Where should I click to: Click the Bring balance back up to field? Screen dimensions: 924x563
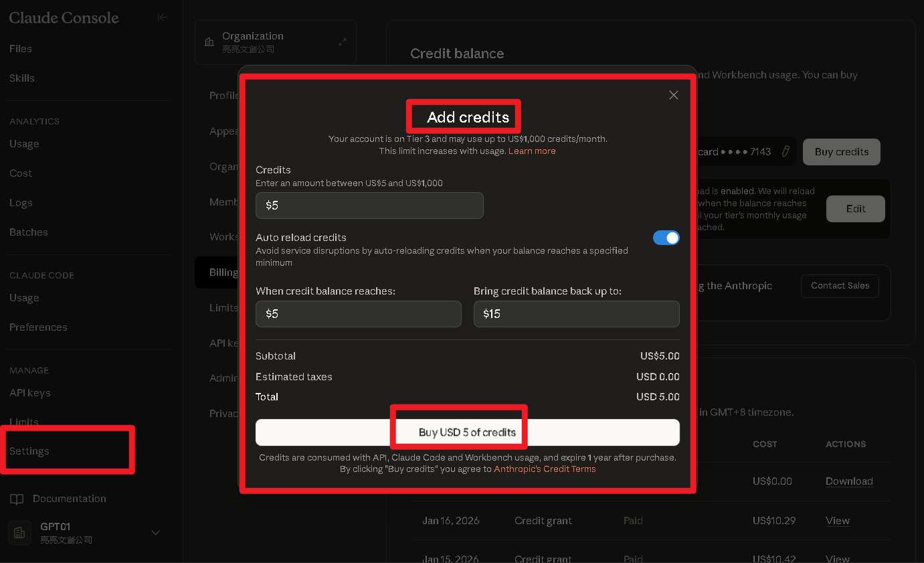click(x=576, y=314)
